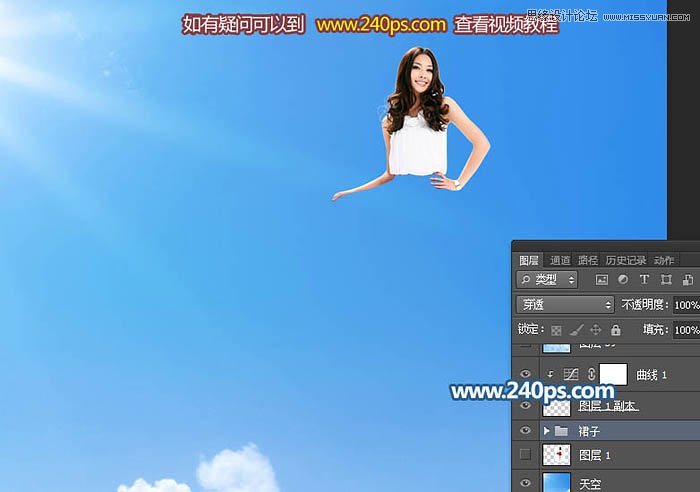Click the pixel layer filter icon

(x=601, y=280)
